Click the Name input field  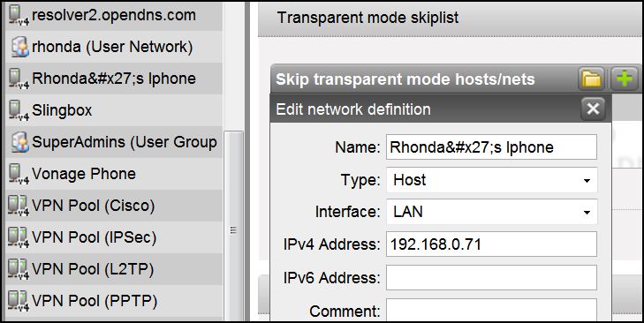[x=492, y=146]
